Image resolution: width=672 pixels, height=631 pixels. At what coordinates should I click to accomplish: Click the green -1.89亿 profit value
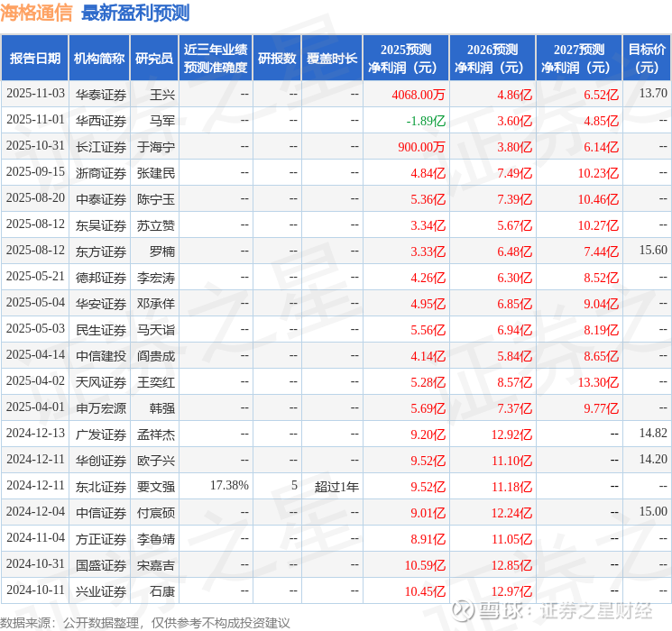click(426, 121)
